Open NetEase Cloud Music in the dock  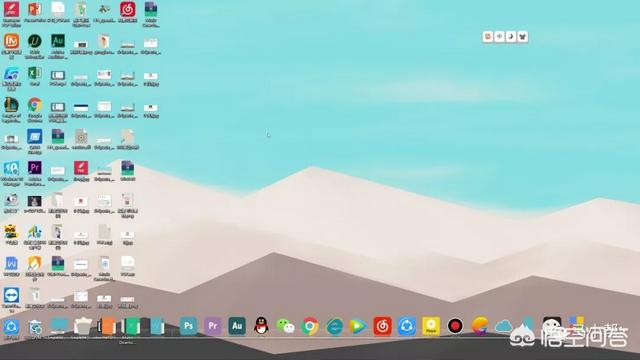[382, 326]
